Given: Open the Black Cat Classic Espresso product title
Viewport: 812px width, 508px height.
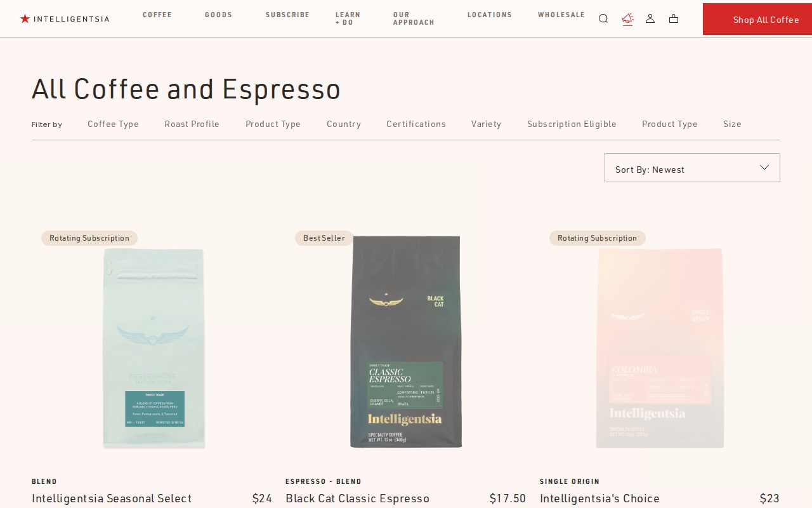Looking at the screenshot, I should pos(357,498).
